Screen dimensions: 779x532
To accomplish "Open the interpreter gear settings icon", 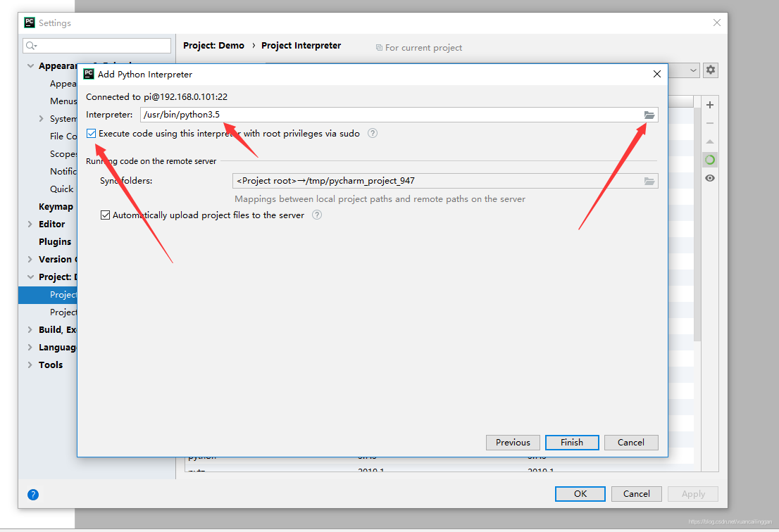I will 711,70.
